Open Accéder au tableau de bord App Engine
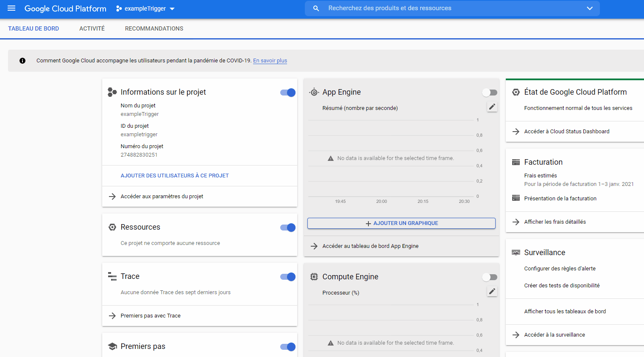The width and height of the screenshot is (644, 357). click(x=371, y=246)
